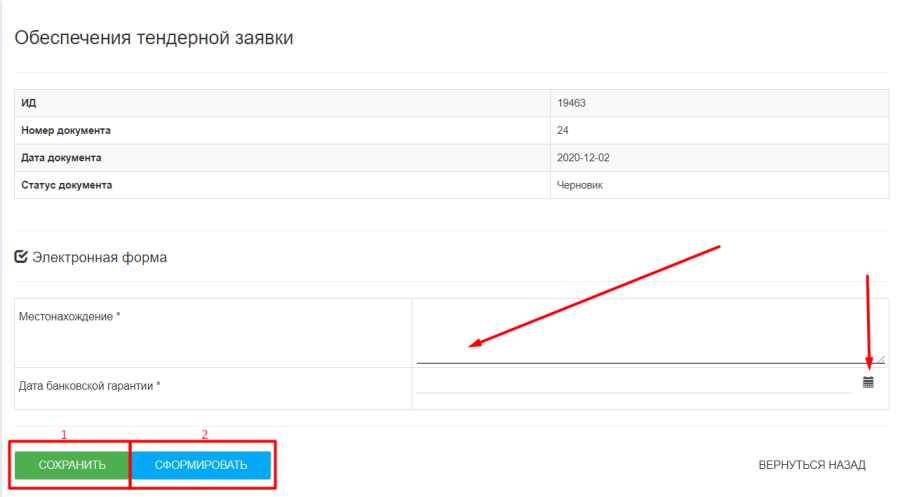Image resolution: width=900 pixels, height=497 pixels.
Task: Follow the Вернуться назад link
Action: (811, 465)
